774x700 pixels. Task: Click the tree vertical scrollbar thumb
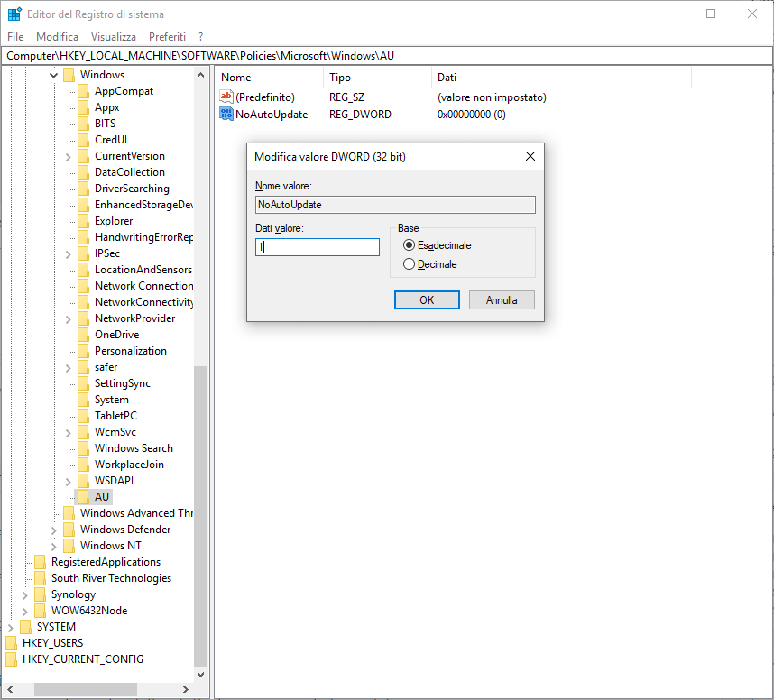coord(200,516)
